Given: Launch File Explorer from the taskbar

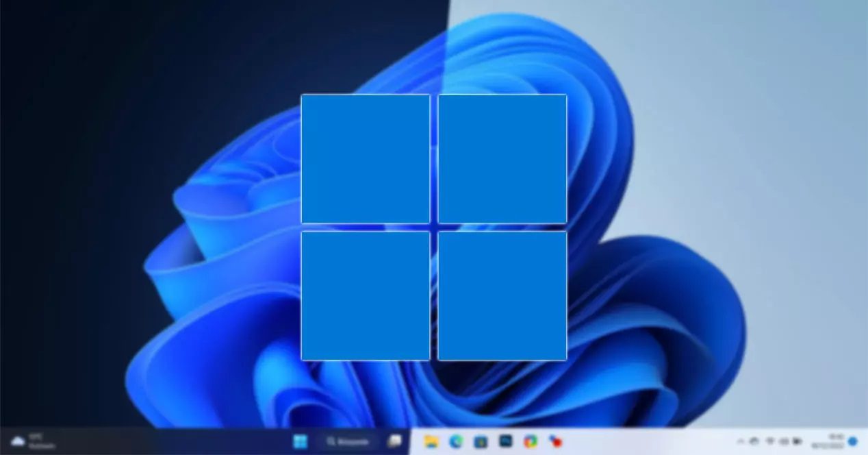Looking at the screenshot, I should pos(431,441).
